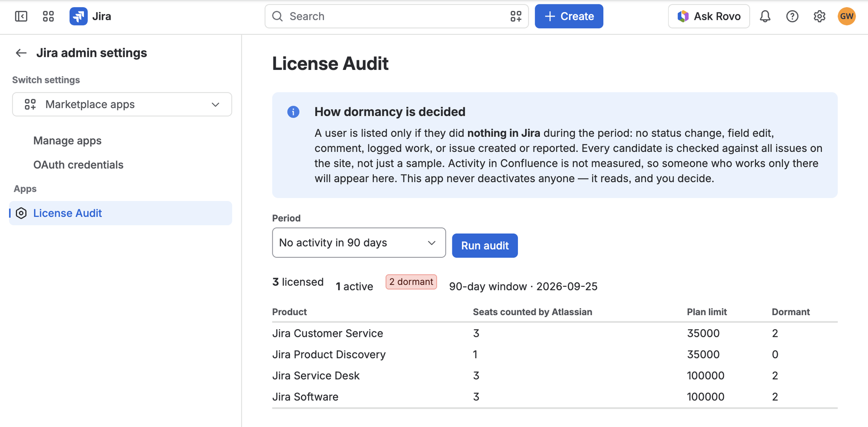The width and height of the screenshot is (868, 427).
Task: Click the Ask Rovo button
Action: pyautogui.click(x=709, y=16)
